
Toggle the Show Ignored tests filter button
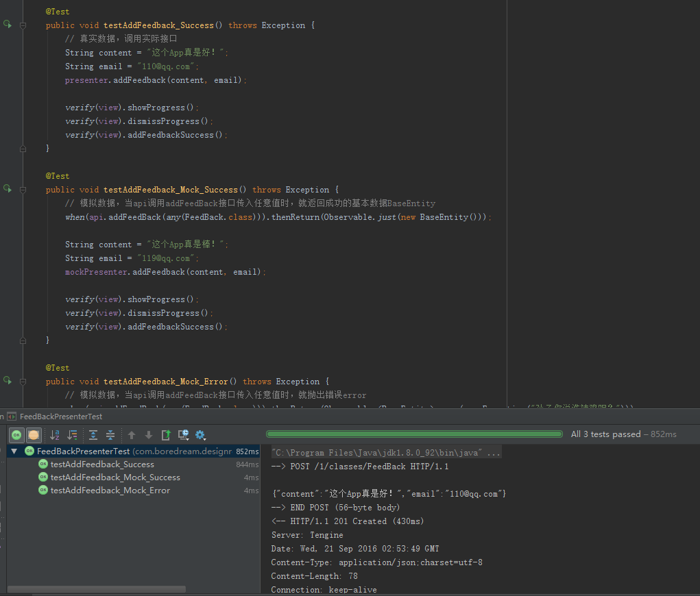(34, 435)
